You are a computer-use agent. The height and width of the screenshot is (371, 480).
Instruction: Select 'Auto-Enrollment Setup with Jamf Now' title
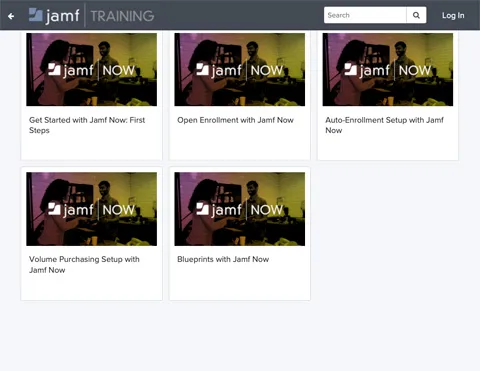(384, 125)
